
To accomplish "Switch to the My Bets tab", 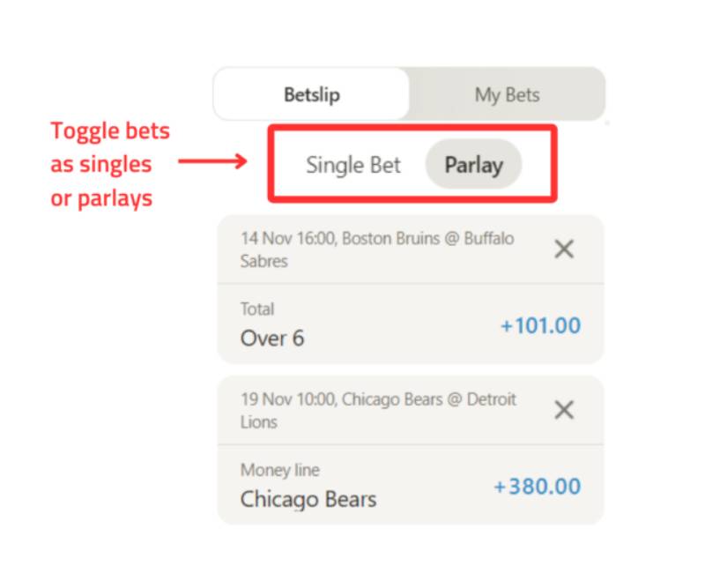I will pyautogui.click(x=507, y=94).
